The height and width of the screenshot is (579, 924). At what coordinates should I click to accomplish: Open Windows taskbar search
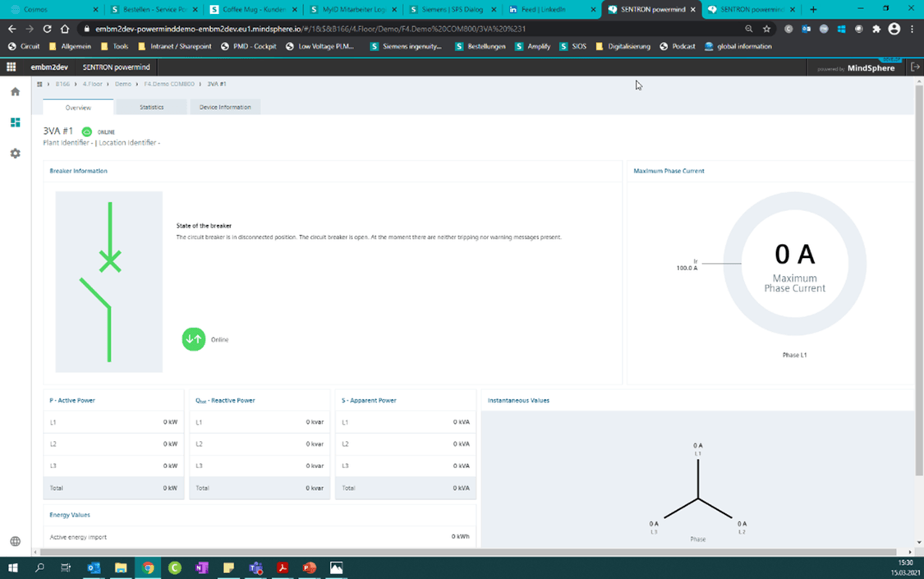pyautogui.click(x=39, y=568)
